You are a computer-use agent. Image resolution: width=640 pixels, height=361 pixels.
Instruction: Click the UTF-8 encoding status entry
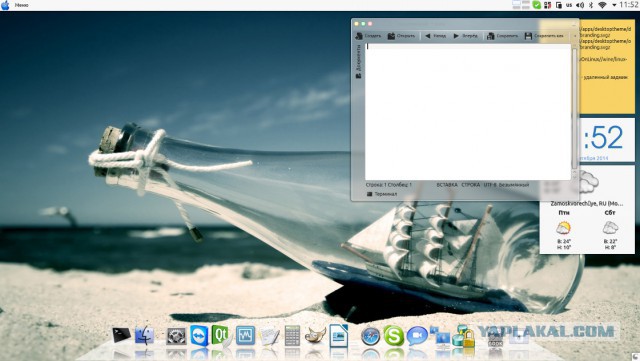click(490, 185)
